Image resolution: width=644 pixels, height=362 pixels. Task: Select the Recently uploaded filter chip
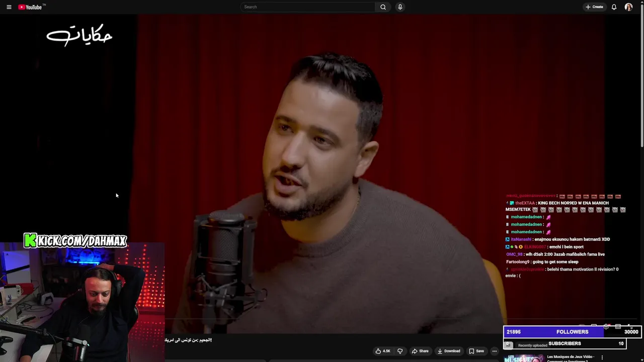tap(533, 345)
